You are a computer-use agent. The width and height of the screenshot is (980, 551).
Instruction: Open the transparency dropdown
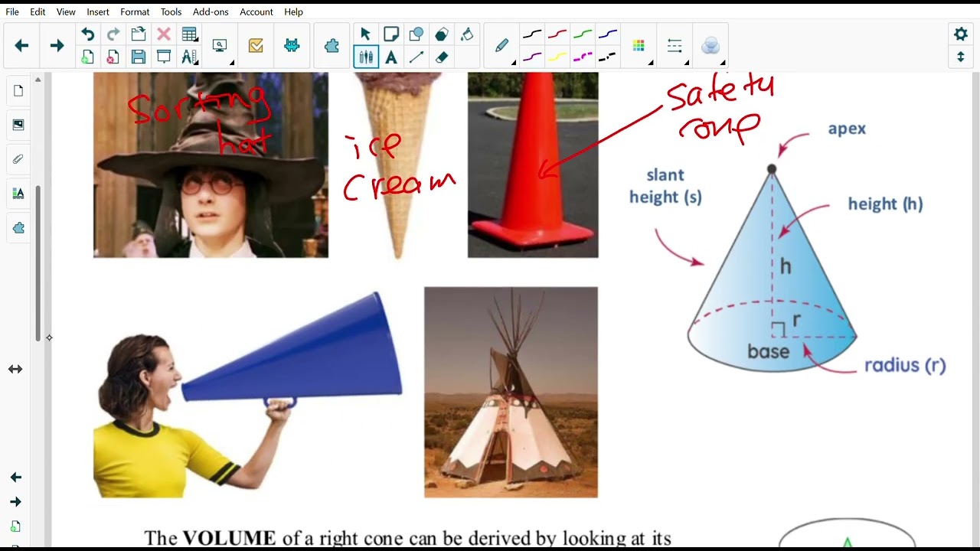point(710,47)
